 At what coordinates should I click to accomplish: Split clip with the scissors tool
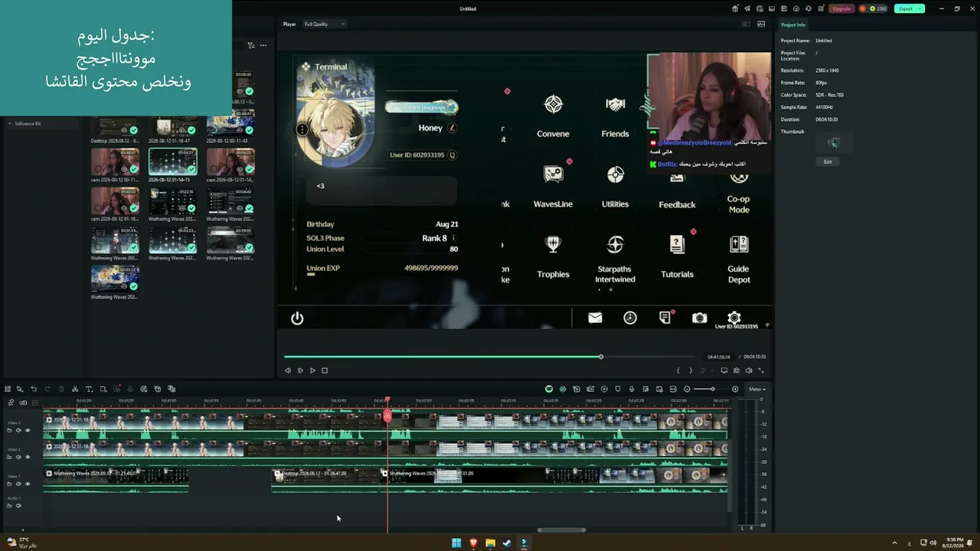[x=75, y=389]
